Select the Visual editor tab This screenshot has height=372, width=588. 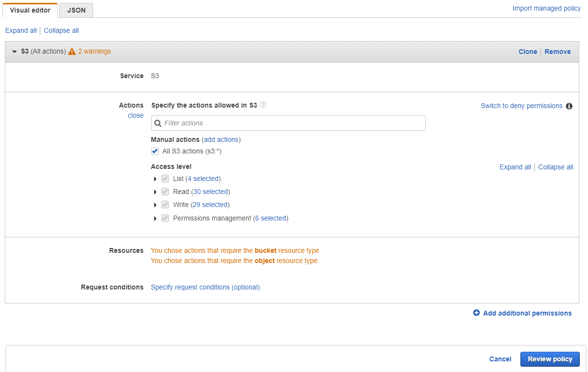[x=30, y=10]
